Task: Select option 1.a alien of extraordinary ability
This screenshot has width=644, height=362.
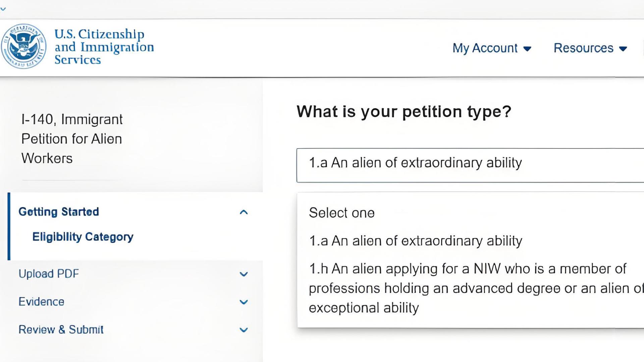Action: (x=416, y=241)
